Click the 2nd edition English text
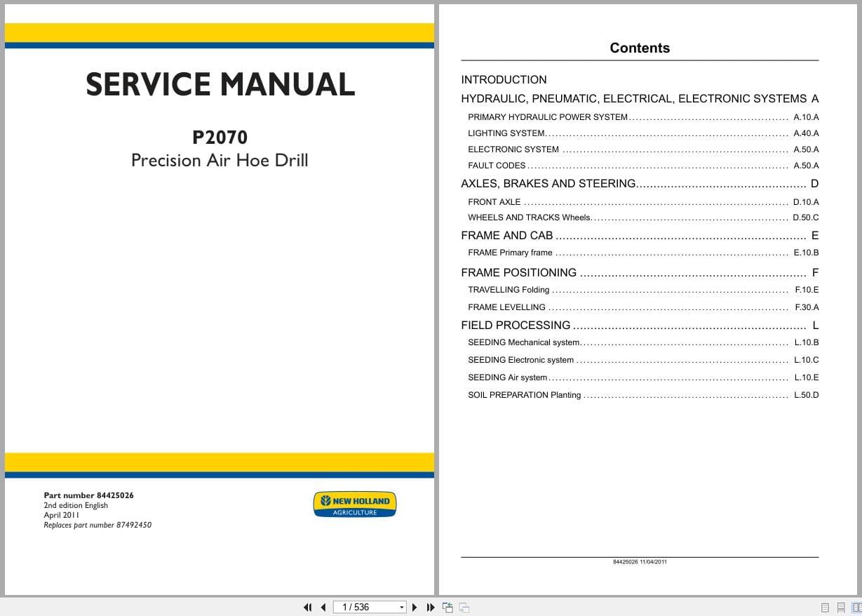Screen dimensions: 862x616 tap(76, 505)
